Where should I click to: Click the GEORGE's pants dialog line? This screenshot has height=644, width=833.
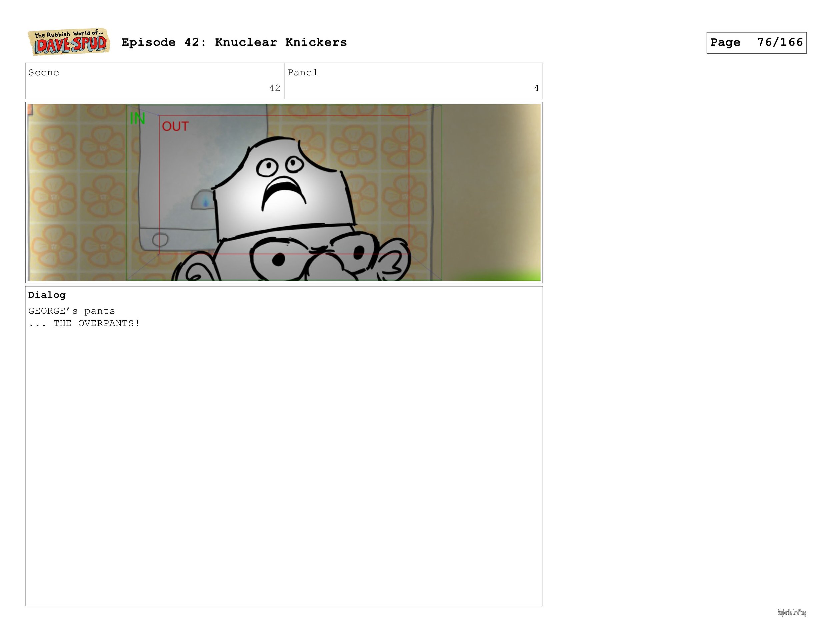point(72,311)
